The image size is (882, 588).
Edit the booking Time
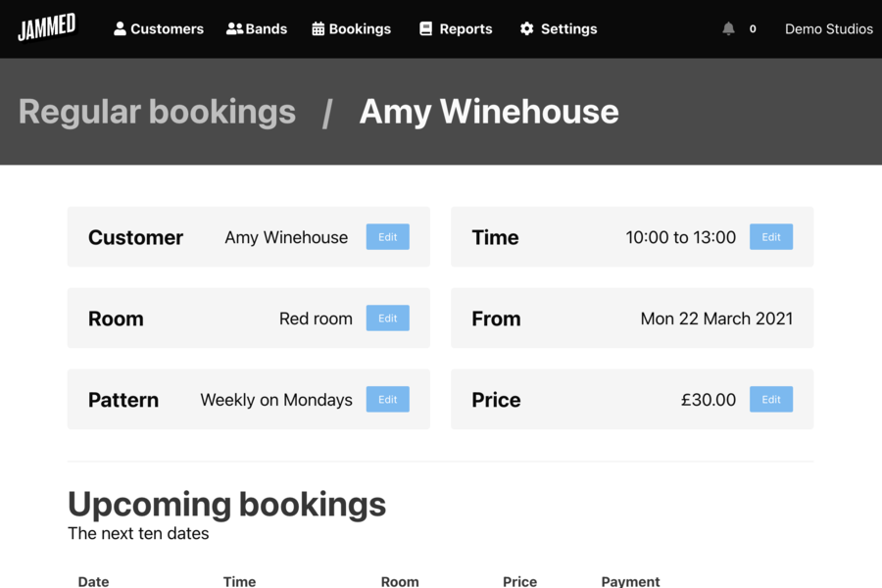click(771, 237)
